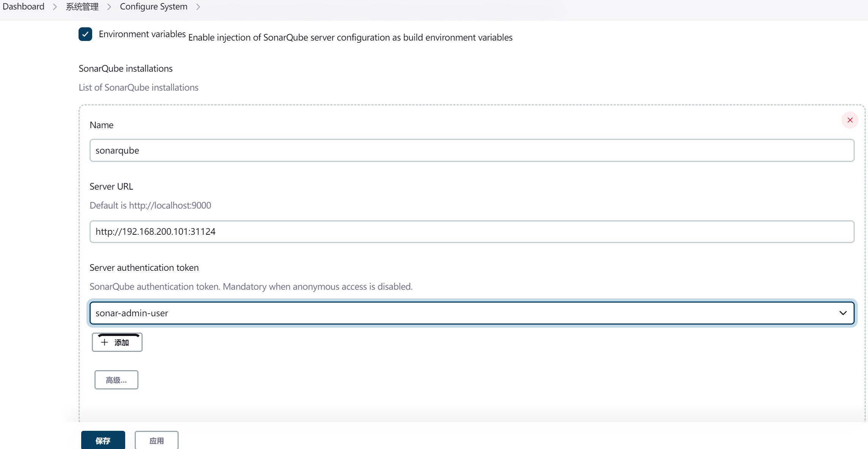868x449 pixels.
Task: Click the Server URL input field
Action: point(472,232)
